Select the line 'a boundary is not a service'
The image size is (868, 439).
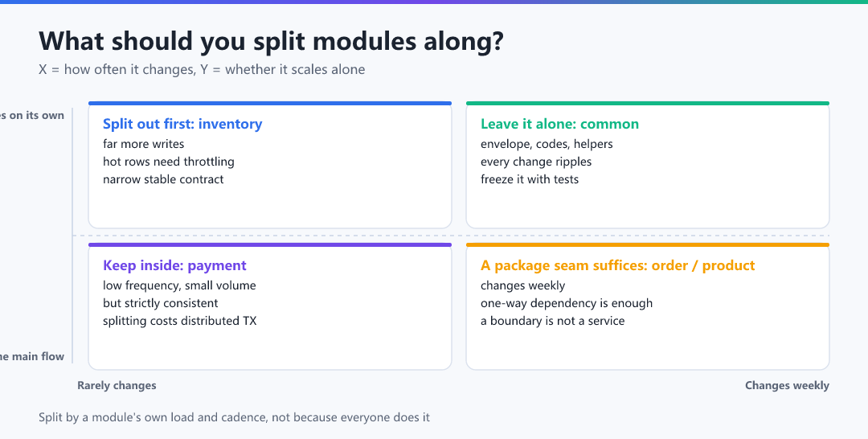coord(552,321)
